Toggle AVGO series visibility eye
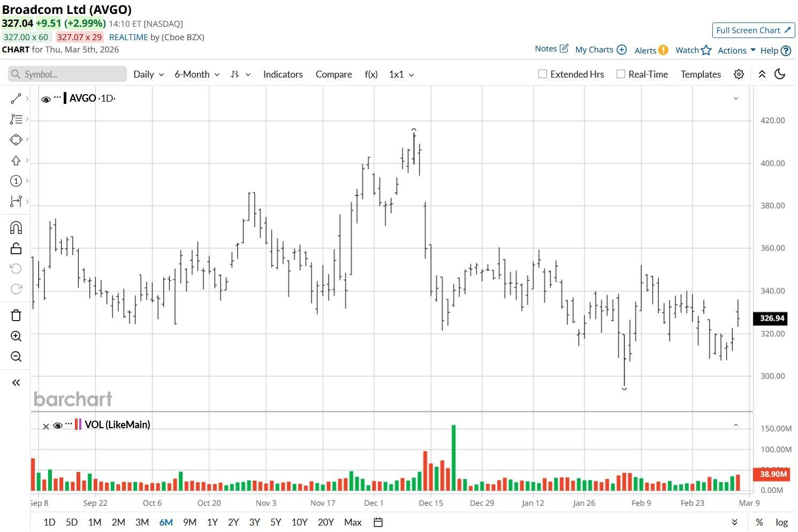 (x=46, y=99)
